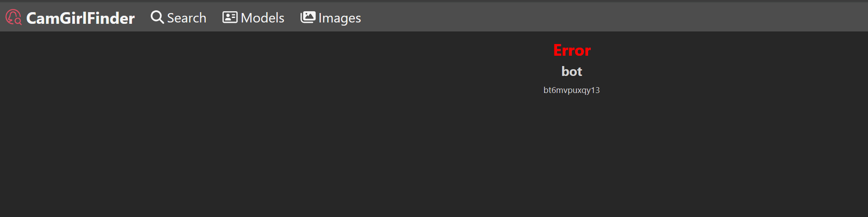This screenshot has height=217, width=868.
Task: Click the 'Models' text label
Action: click(262, 18)
